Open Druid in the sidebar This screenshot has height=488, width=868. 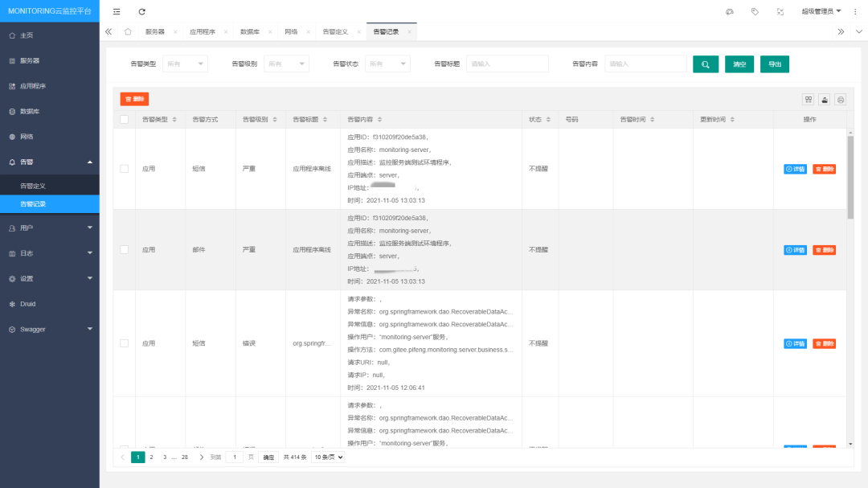coord(50,304)
